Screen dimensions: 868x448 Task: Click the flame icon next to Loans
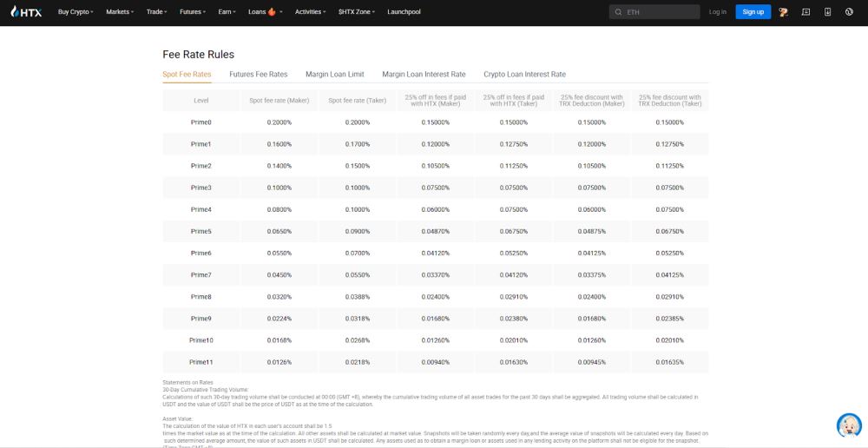(271, 11)
